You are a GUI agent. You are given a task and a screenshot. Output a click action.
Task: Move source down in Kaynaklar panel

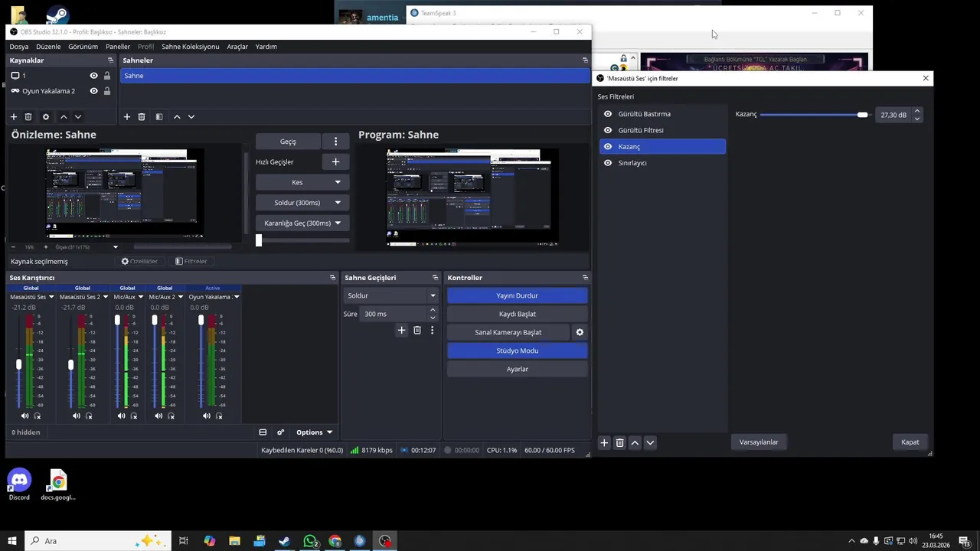pyautogui.click(x=78, y=116)
